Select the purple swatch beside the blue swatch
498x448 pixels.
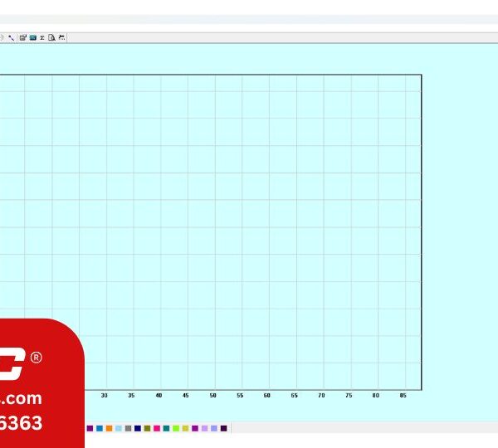coord(90,428)
